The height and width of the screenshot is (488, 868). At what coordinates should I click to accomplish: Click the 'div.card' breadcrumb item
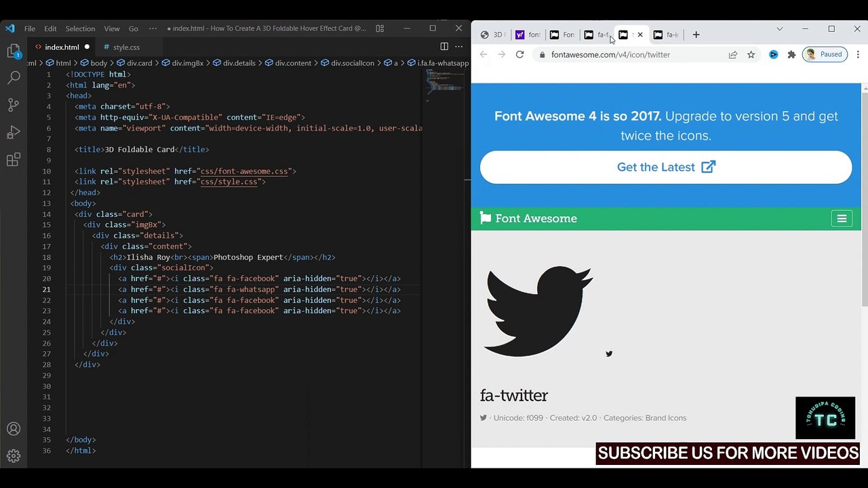click(x=134, y=63)
